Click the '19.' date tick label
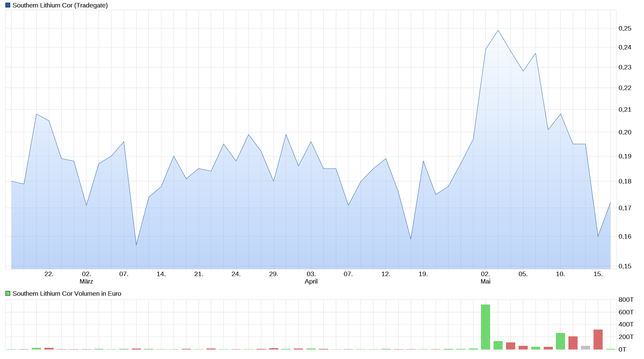Image resolution: width=644 pixels, height=359 pixels. [x=423, y=274]
